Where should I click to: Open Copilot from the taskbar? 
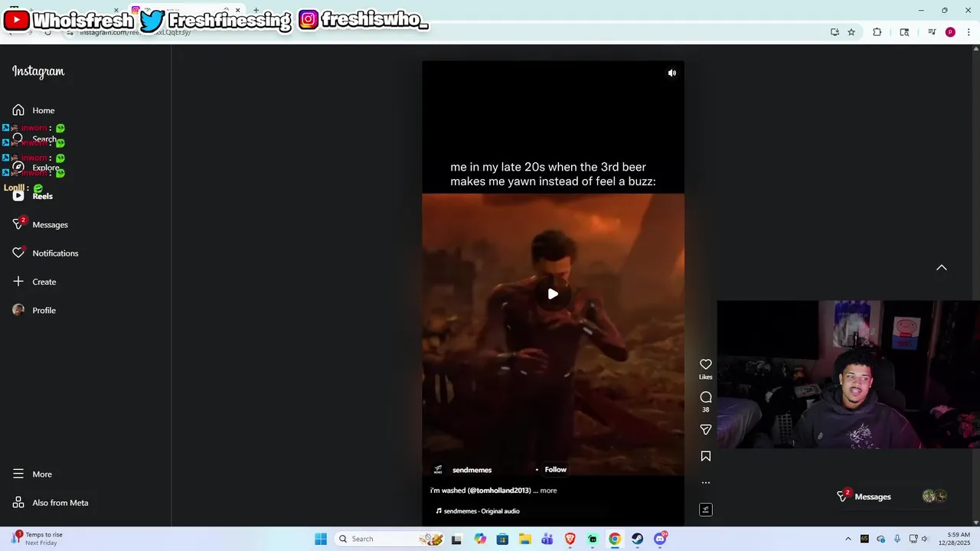pyautogui.click(x=480, y=539)
